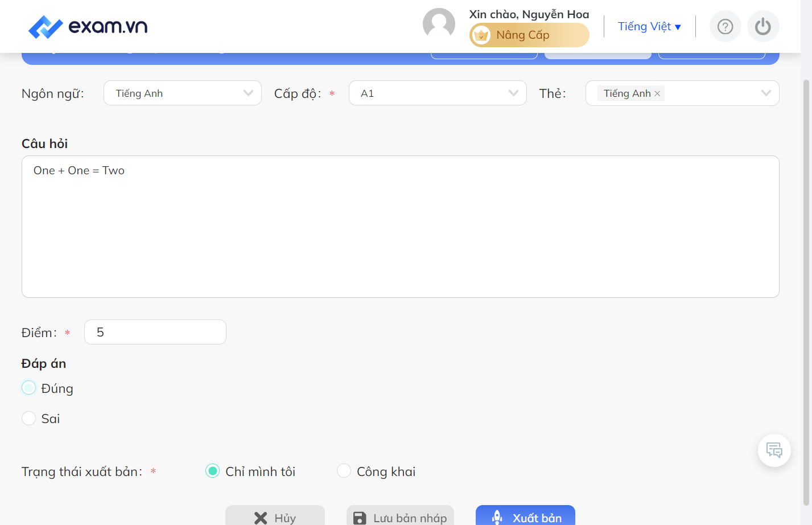Click the Hủy cancel button
The width and height of the screenshot is (812, 525).
click(x=275, y=515)
